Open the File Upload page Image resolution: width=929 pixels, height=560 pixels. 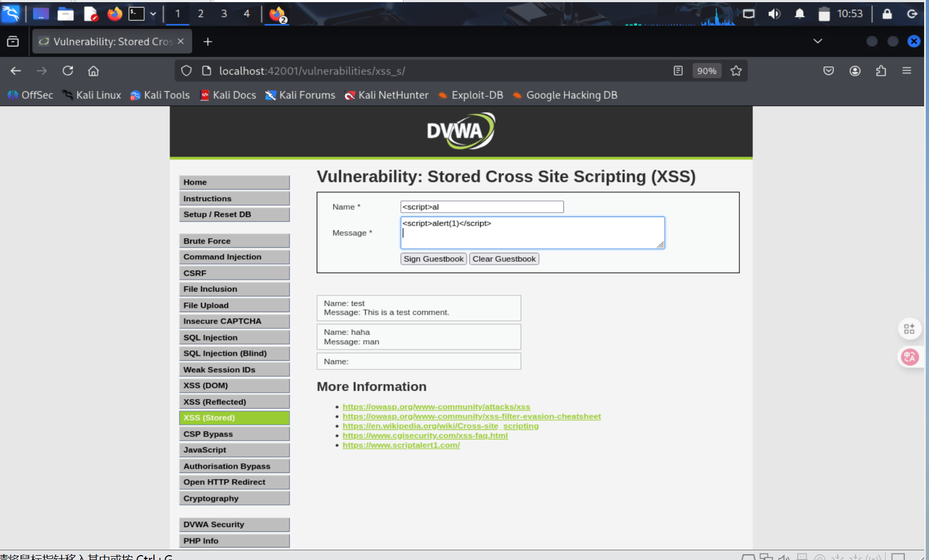pyautogui.click(x=234, y=305)
